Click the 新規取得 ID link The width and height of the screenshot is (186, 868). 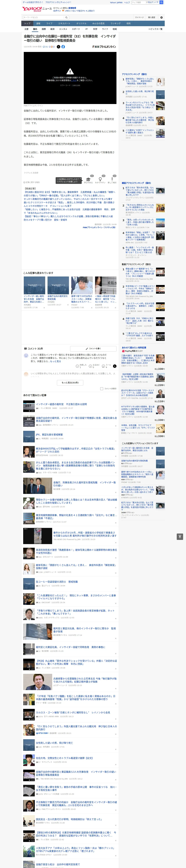coord(72,8)
